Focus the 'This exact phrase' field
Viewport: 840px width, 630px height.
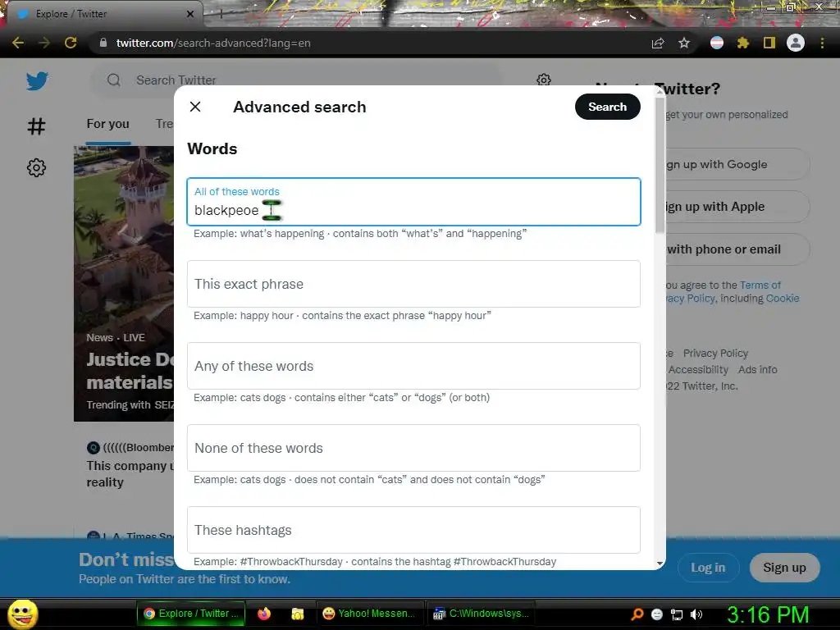point(413,284)
